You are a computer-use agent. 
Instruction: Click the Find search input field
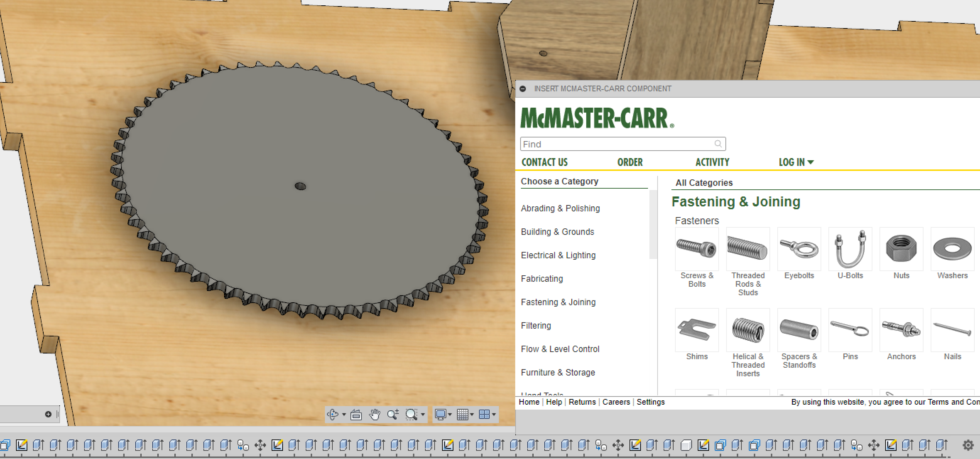coord(616,144)
